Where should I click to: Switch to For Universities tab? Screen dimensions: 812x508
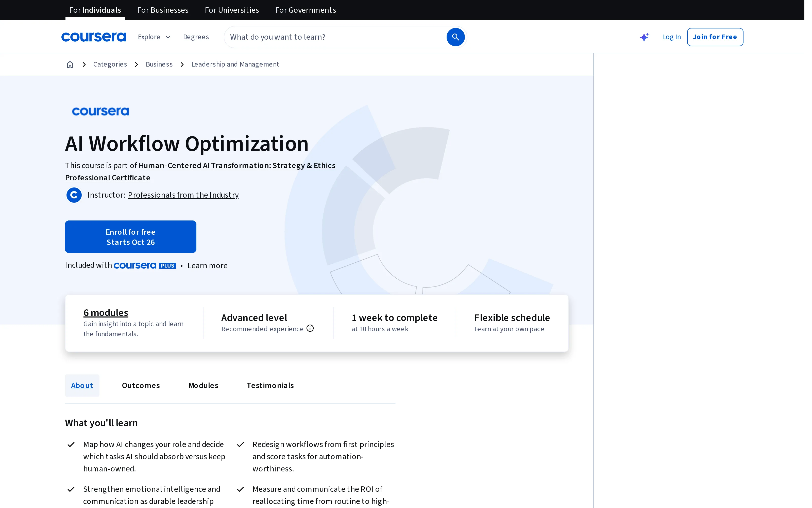(232, 10)
